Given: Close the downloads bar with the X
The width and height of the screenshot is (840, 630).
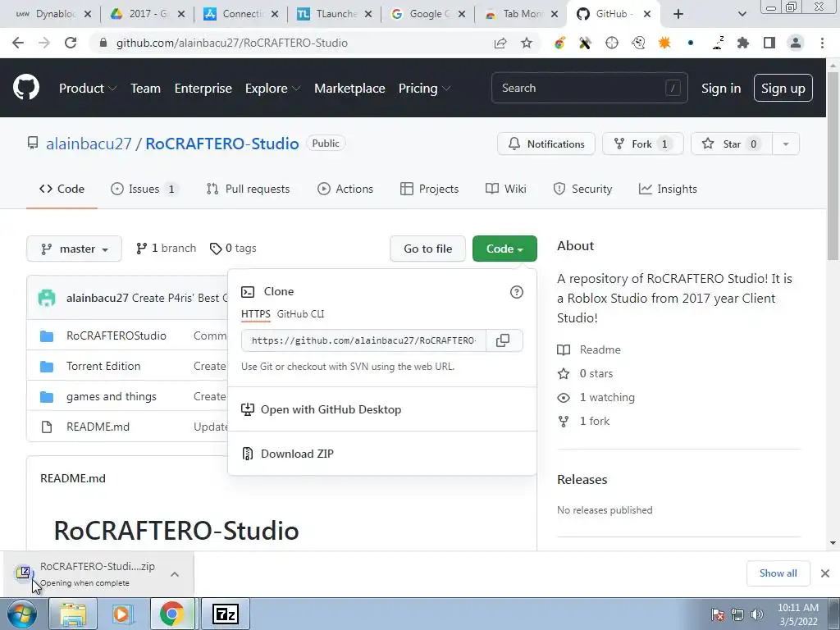Looking at the screenshot, I should pyautogui.click(x=825, y=573).
